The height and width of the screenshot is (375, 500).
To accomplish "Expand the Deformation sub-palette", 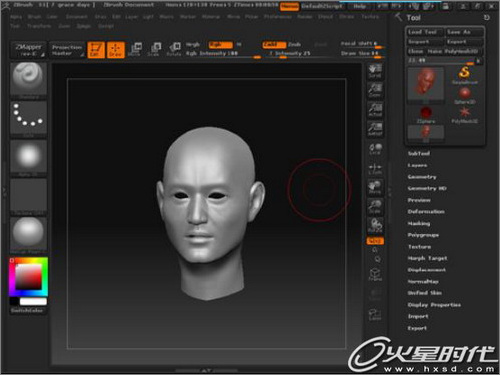I will 426,212.
